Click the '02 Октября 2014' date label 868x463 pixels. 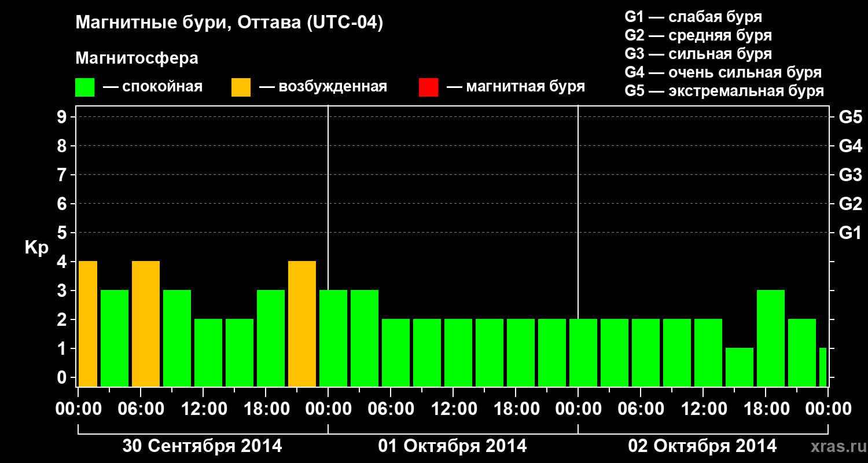(703, 446)
